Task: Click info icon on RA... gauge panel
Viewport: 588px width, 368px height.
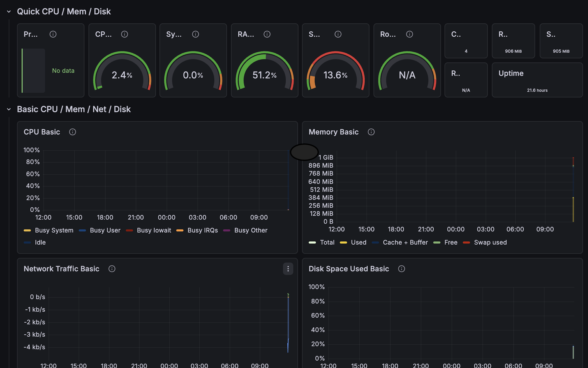Action: click(267, 34)
